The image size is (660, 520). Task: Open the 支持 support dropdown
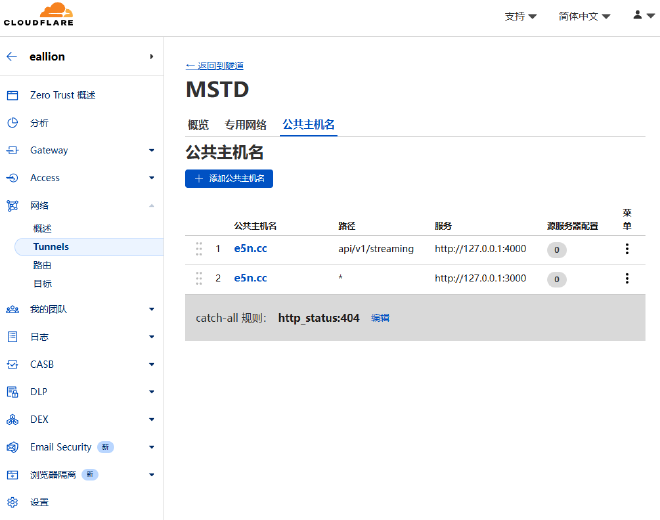click(520, 16)
